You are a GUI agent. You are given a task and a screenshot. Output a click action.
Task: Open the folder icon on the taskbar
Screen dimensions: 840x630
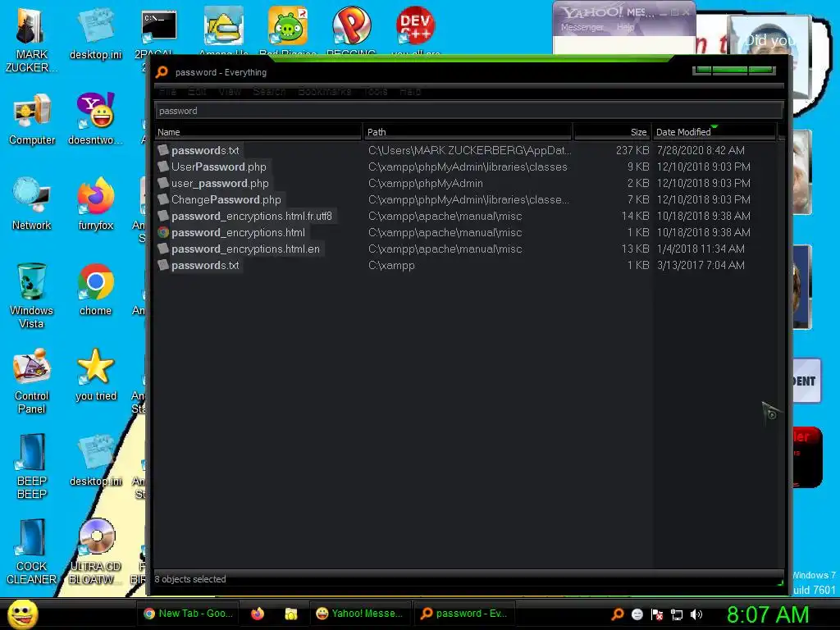(291, 614)
